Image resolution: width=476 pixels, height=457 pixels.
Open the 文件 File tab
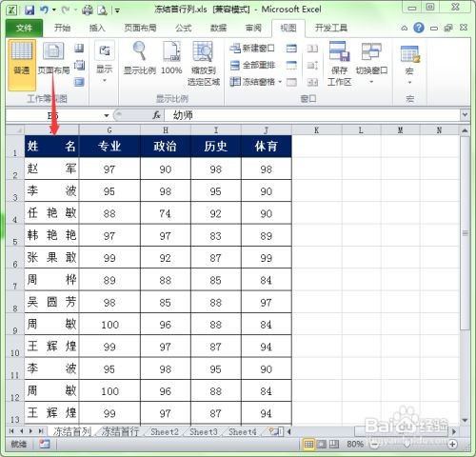click(x=24, y=29)
